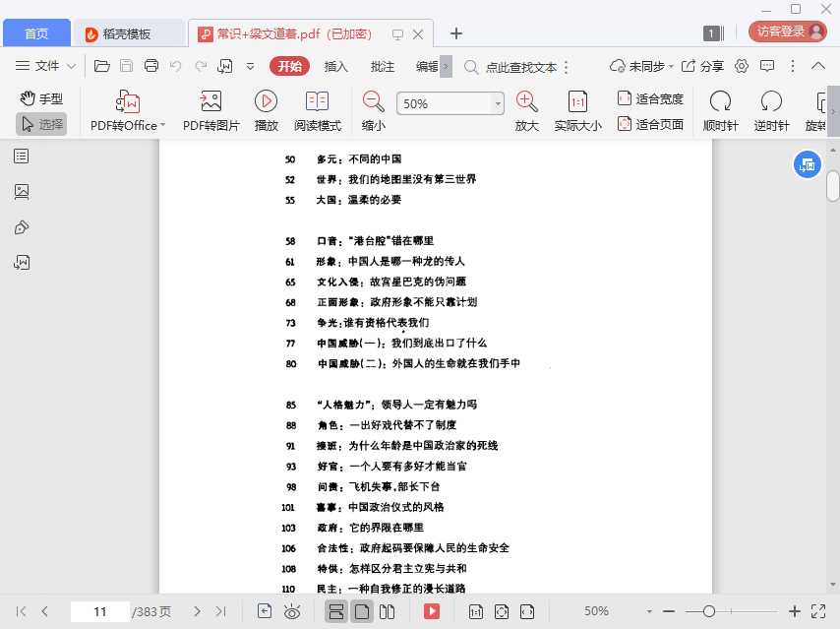Switch to 稻壳模板 tab
The width and height of the screenshot is (840, 629).
tap(129, 33)
